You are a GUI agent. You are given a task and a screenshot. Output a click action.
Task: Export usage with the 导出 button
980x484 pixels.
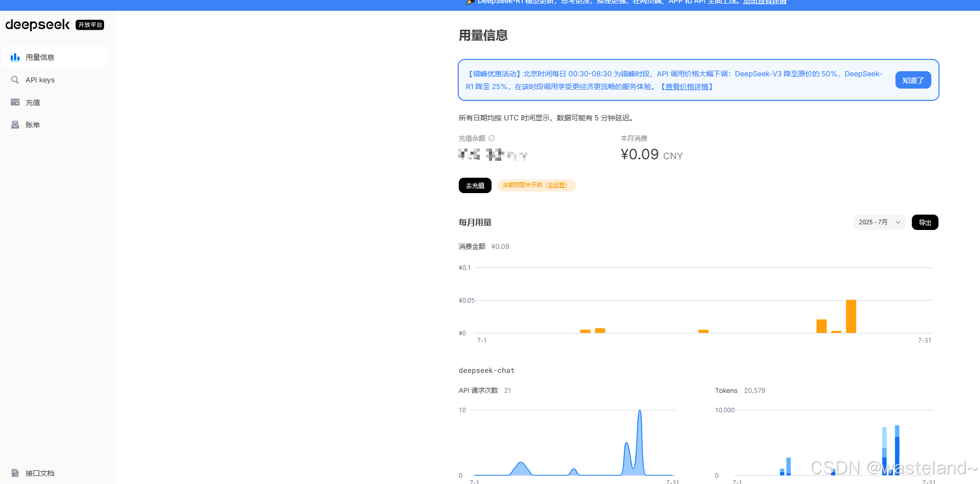tap(925, 222)
